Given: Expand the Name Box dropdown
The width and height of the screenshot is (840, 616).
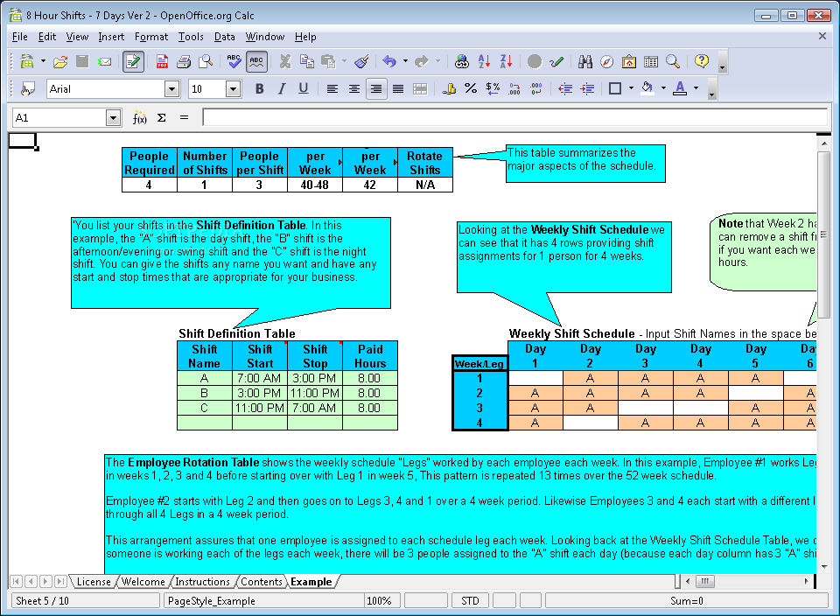Looking at the screenshot, I should click(x=113, y=118).
